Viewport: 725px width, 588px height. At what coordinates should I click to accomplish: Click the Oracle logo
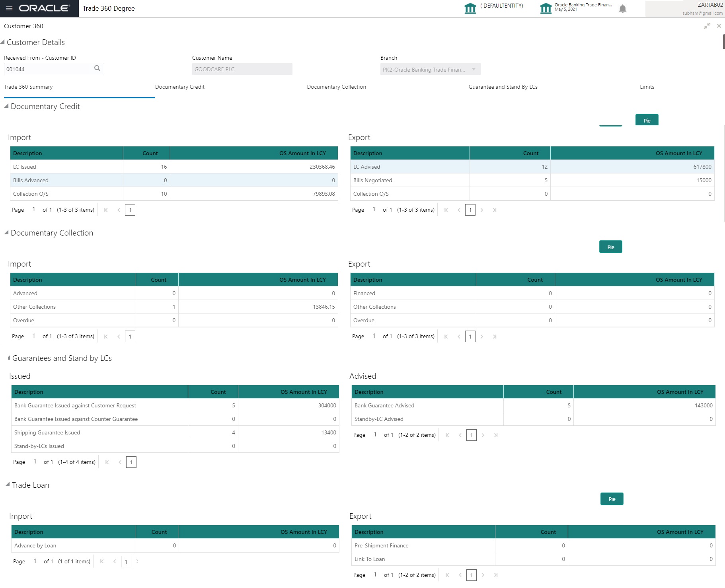(44, 8)
